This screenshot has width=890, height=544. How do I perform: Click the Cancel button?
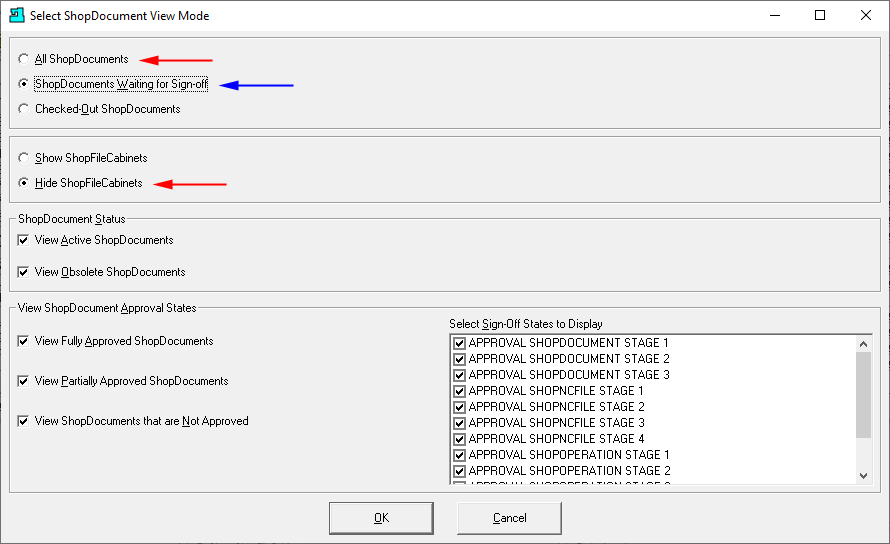pos(509,518)
